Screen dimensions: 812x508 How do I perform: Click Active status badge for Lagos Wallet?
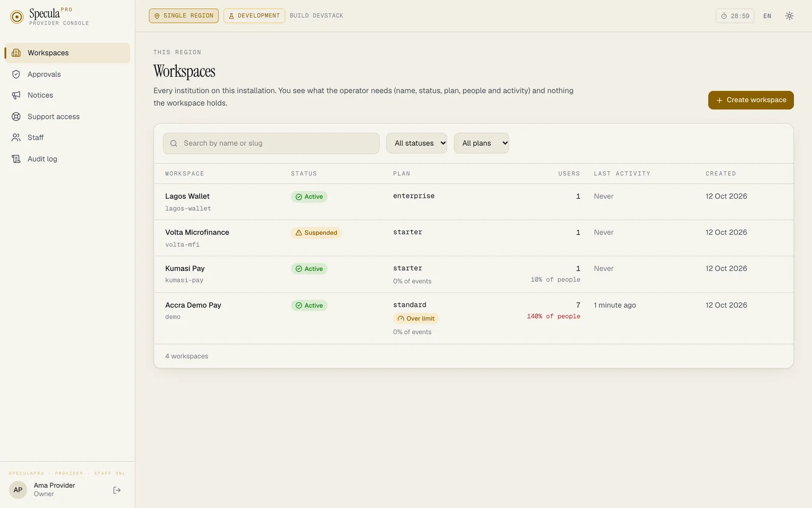(x=309, y=197)
